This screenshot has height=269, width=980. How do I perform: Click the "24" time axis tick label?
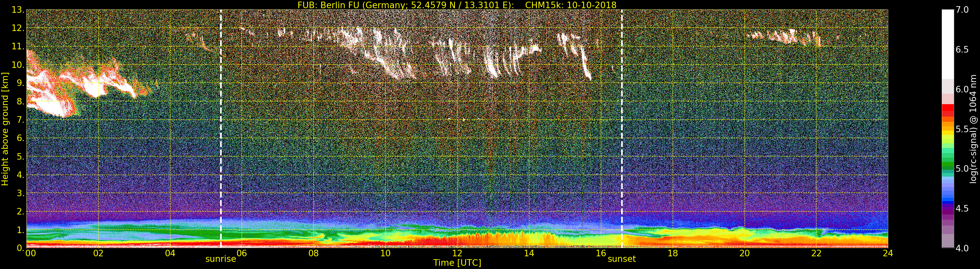888,253
